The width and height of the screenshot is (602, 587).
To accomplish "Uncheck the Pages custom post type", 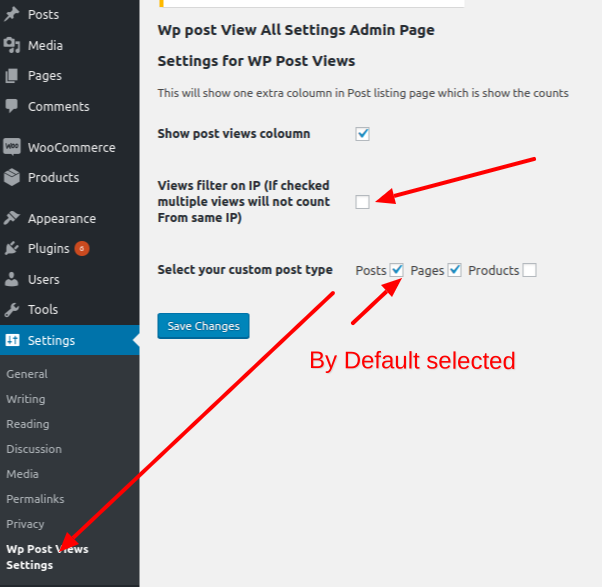I will (455, 270).
